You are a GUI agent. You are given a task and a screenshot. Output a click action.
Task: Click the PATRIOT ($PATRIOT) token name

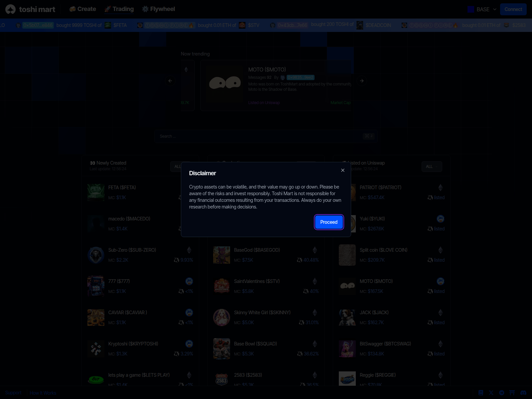pyautogui.click(x=380, y=188)
